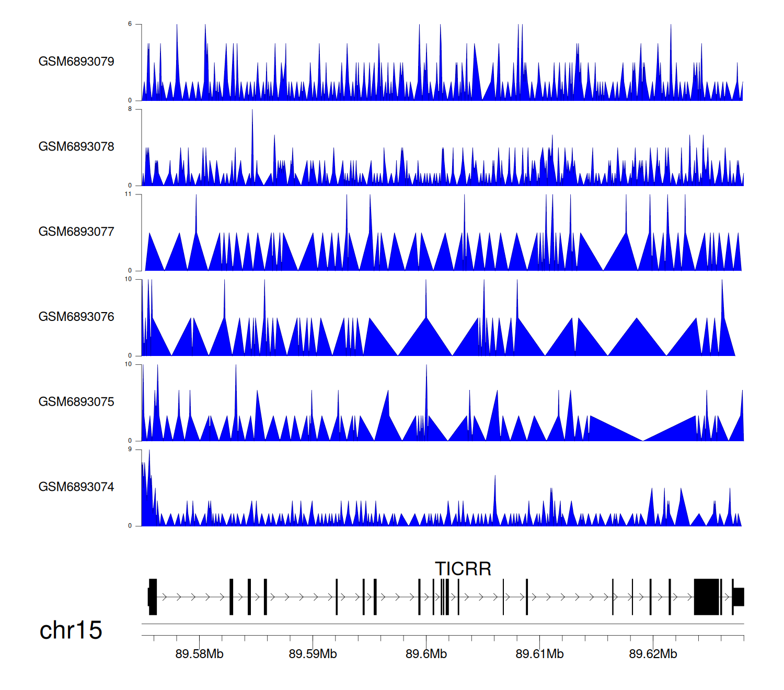Click the 89.6Mb axis label

[426, 654]
